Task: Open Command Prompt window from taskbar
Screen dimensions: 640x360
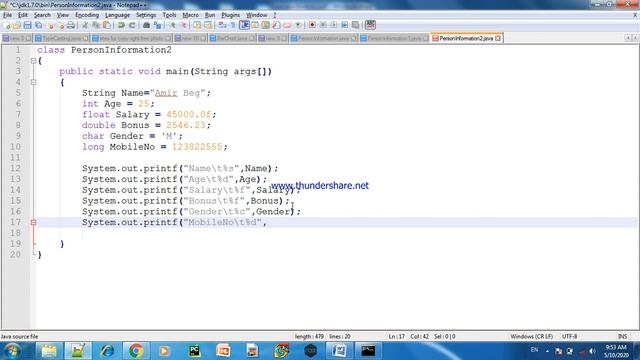Action: point(368,351)
